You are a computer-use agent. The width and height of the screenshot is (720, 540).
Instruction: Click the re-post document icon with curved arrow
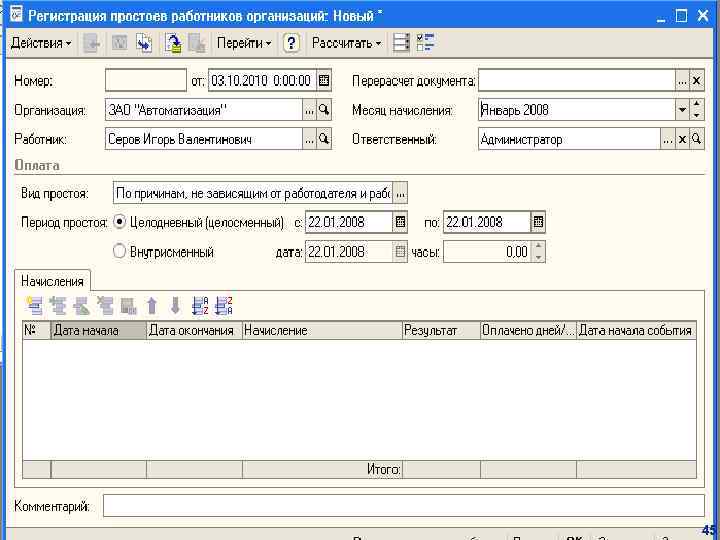pos(173,43)
